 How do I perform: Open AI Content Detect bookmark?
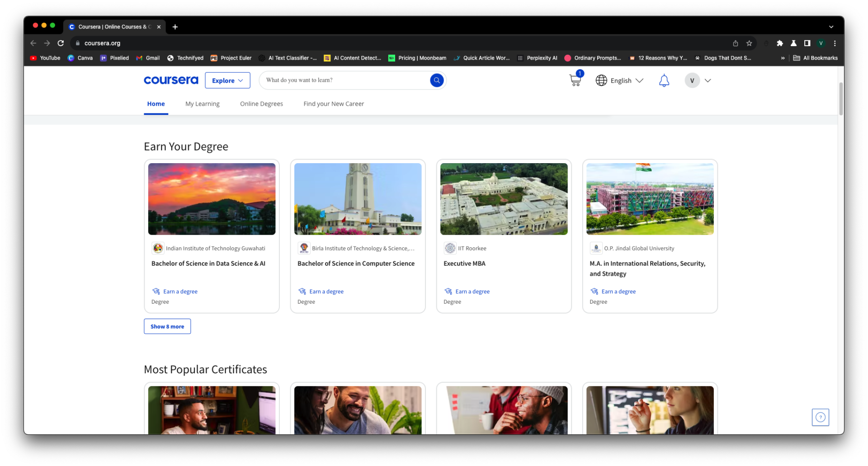352,58
